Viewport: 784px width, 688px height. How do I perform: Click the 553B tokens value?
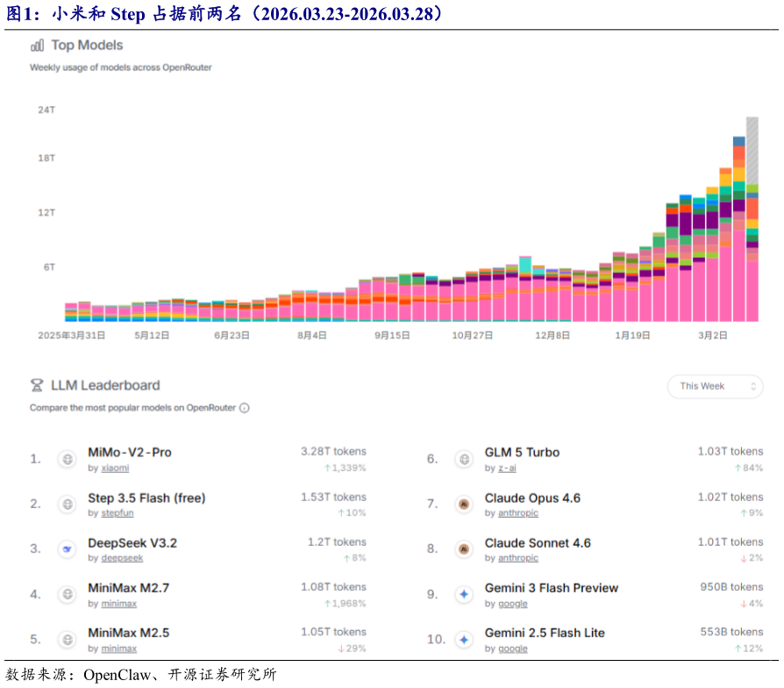(731, 632)
